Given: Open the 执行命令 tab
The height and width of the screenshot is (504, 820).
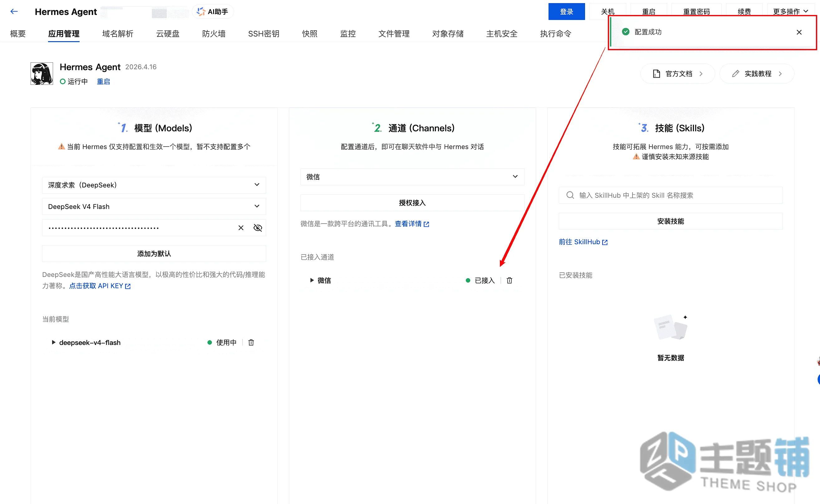Looking at the screenshot, I should [556, 34].
